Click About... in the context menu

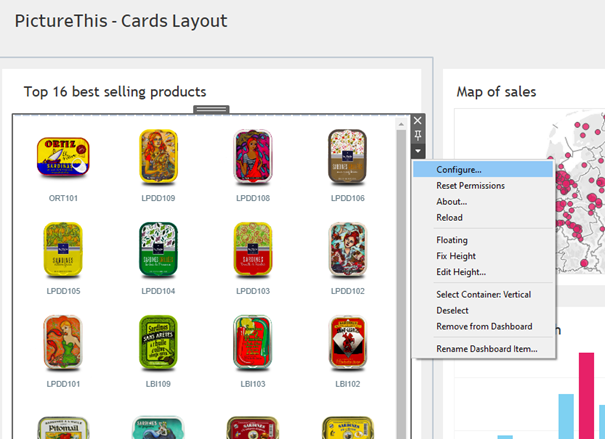(x=452, y=202)
